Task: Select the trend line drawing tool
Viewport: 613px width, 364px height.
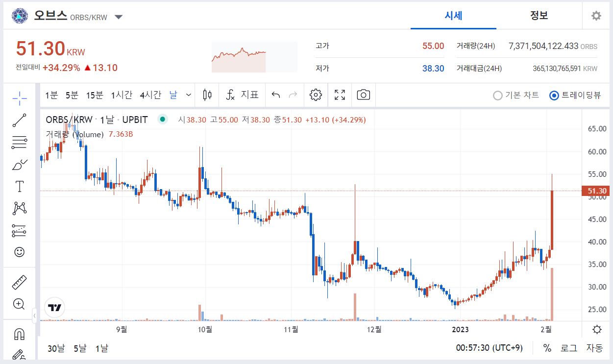Action: click(x=19, y=120)
